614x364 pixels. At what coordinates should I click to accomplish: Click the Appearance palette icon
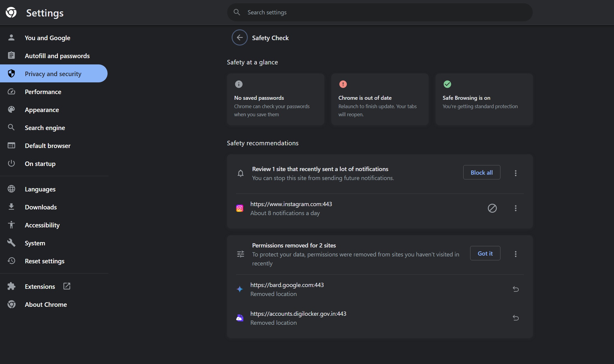pos(11,110)
